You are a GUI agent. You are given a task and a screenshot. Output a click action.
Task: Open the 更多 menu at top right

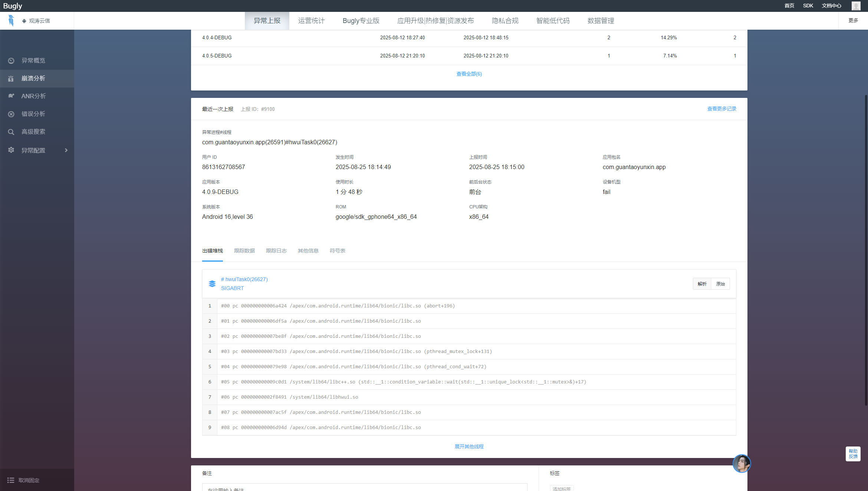(x=853, y=20)
